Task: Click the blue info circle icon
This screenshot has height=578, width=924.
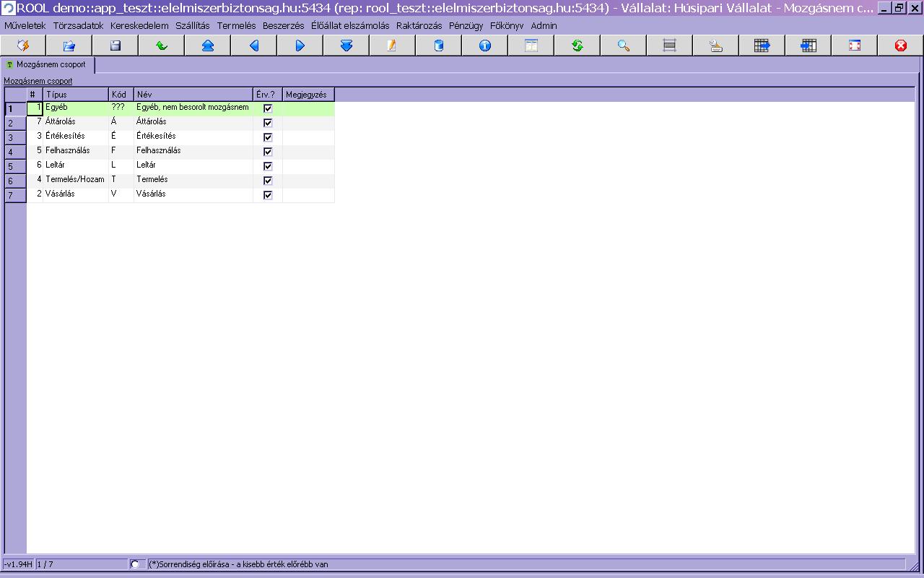Action: [x=485, y=46]
